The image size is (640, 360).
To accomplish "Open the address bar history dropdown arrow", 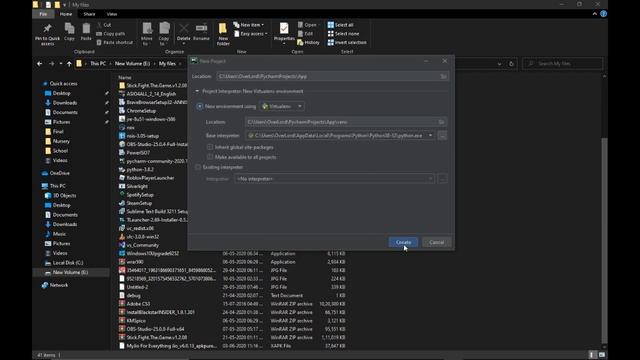I will click(x=500, y=64).
